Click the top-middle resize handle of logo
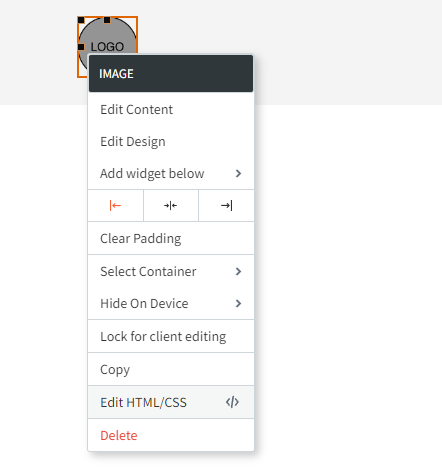Image resolution: width=442 pixels, height=472 pixels. point(107,20)
